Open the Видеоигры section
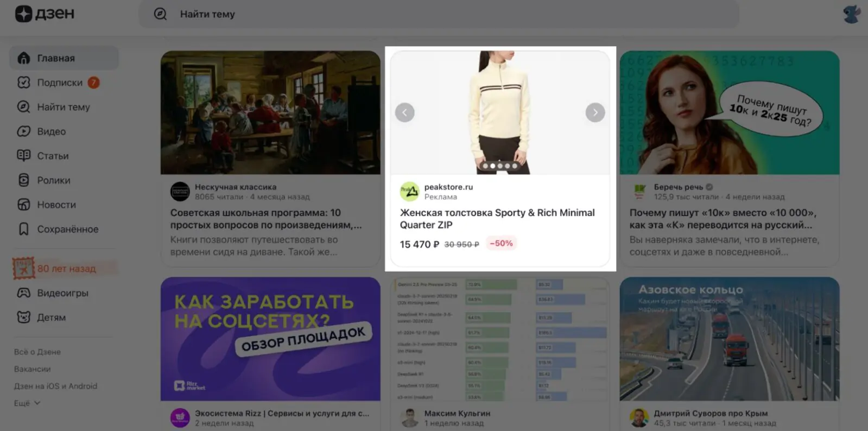This screenshot has height=431, width=868. [x=64, y=293]
